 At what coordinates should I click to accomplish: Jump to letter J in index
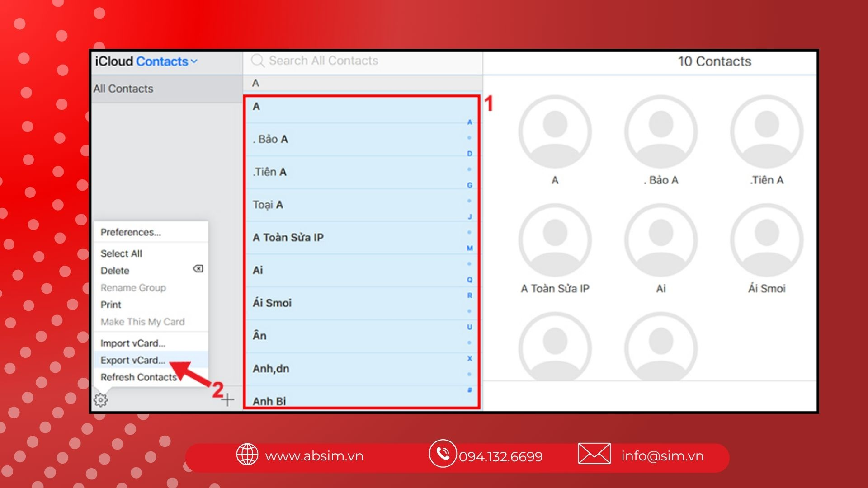(x=470, y=217)
